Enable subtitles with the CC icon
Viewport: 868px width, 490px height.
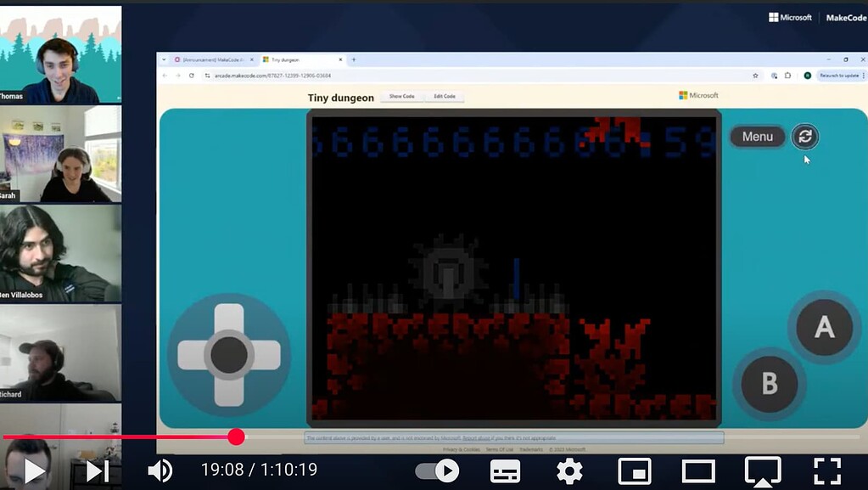(505, 470)
